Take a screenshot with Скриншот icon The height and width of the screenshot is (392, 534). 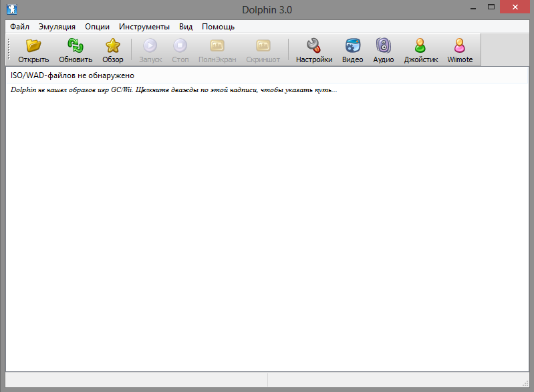pos(263,45)
